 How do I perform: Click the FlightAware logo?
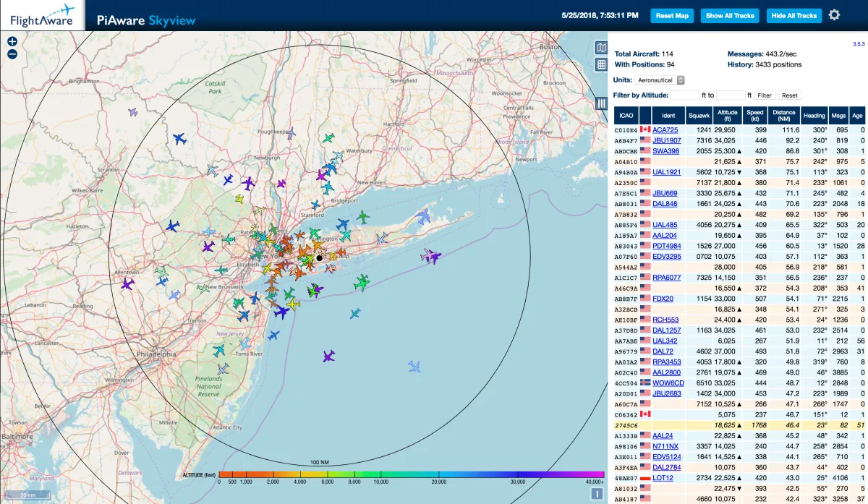point(42,14)
